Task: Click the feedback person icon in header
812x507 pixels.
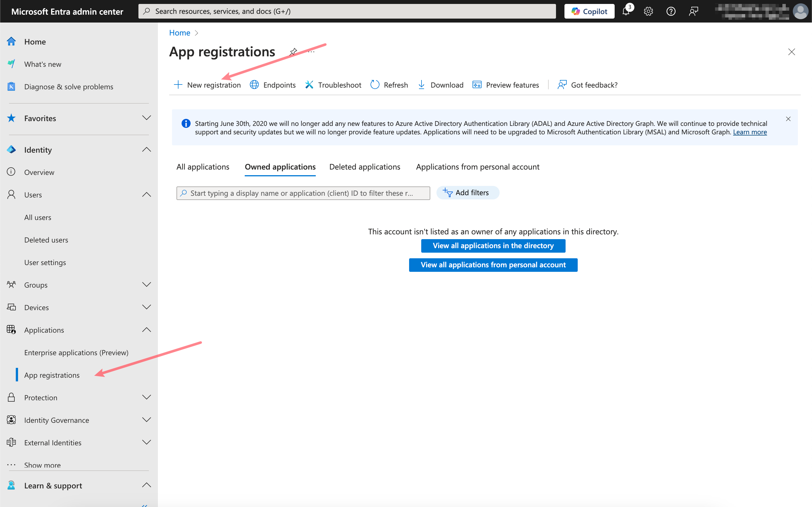Action: [693, 11]
